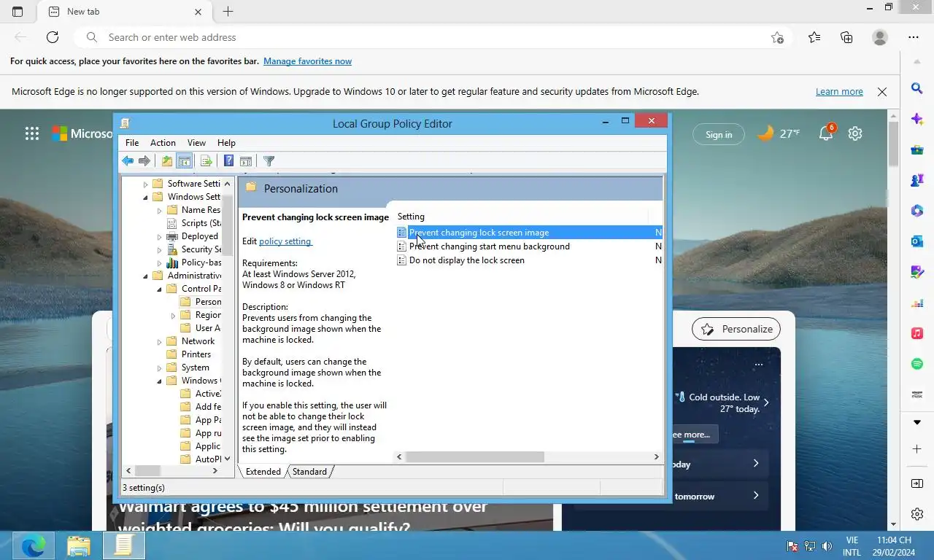Image resolution: width=934 pixels, height=560 pixels.
Task: Open the Action menu
Action: [x=163, y=143]
